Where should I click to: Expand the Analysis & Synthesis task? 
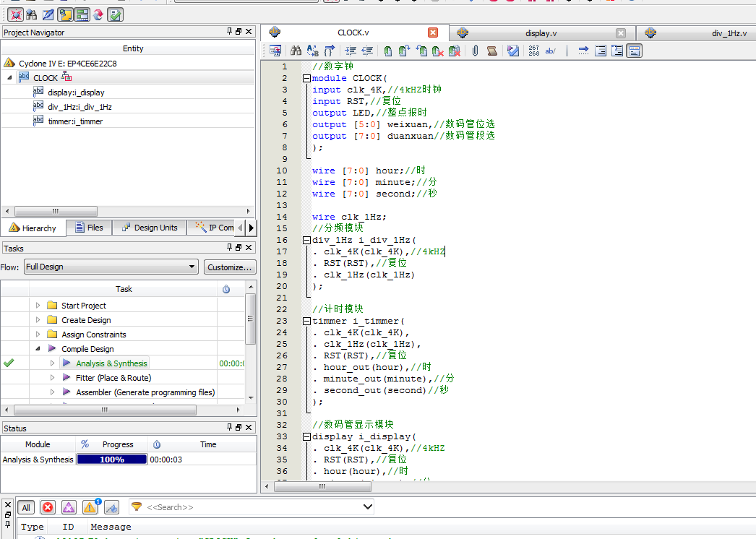click(52, 363)
